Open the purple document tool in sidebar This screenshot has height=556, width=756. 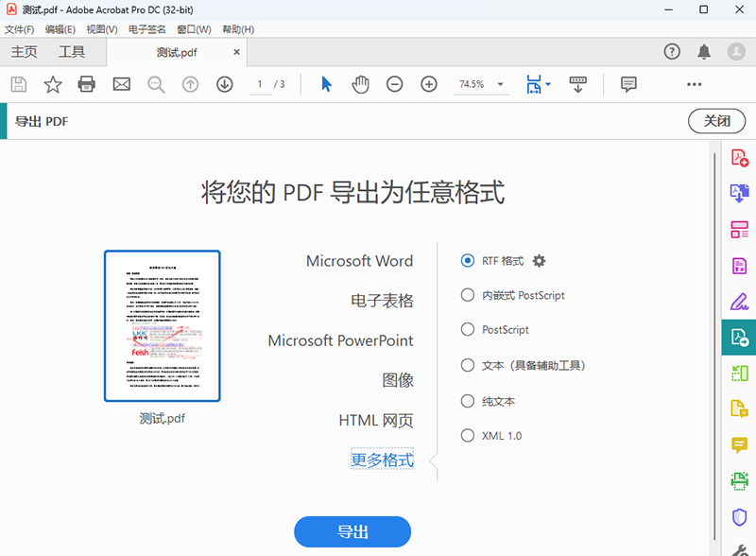pyautogui.click(x=740, y=266)
